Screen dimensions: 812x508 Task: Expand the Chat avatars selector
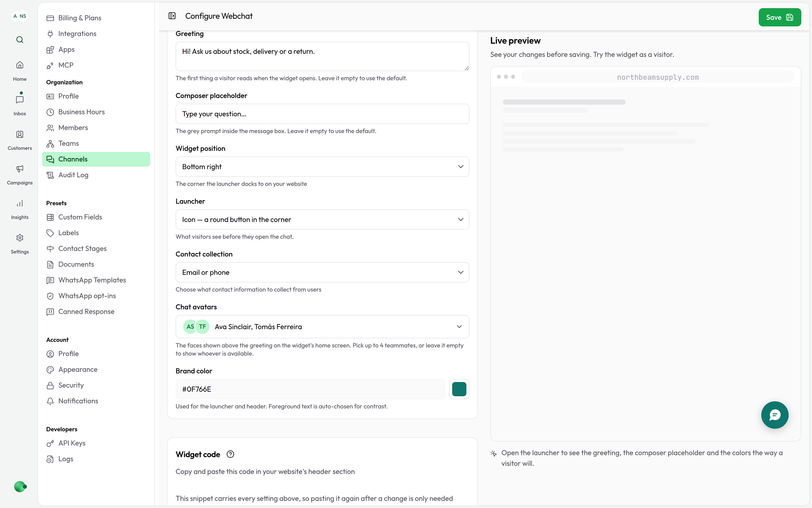[322, 327]
